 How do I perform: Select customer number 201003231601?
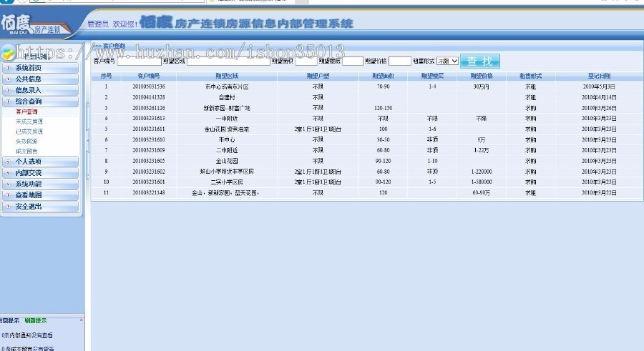tap(149, 182)
